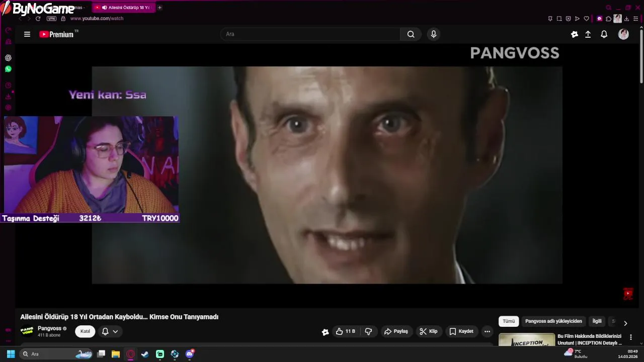
Task: Open the INCEPTION recommended video thumbnail
Action: click(527, 340)
